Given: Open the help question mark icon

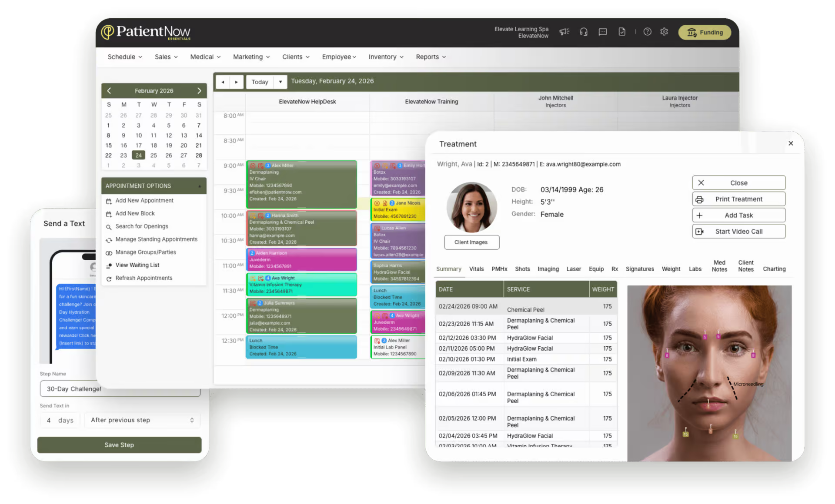Looking at the screenshot, I should tap(648, 32).
